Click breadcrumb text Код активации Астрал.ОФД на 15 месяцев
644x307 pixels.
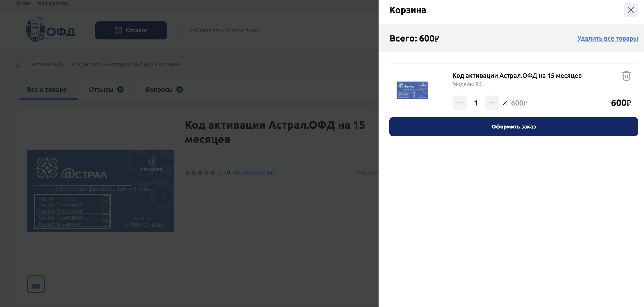pos(126,64)
